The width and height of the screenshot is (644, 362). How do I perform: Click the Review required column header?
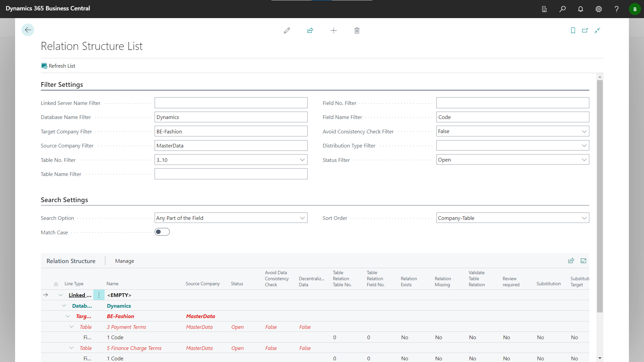pyautogui.click(x=511, y=282)
